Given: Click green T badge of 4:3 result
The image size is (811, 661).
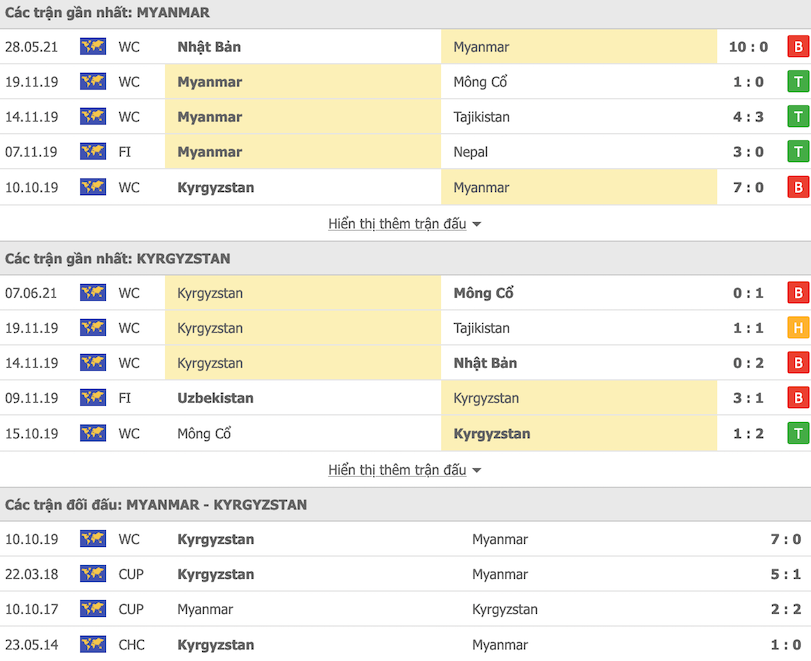Looking at the screenshot, I should point(798,117).
